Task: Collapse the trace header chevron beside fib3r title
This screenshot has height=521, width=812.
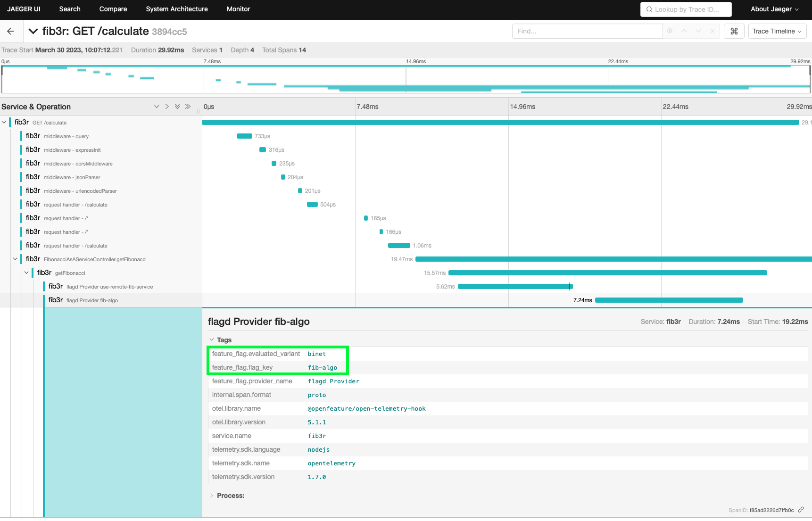Action: click(33, 31)
